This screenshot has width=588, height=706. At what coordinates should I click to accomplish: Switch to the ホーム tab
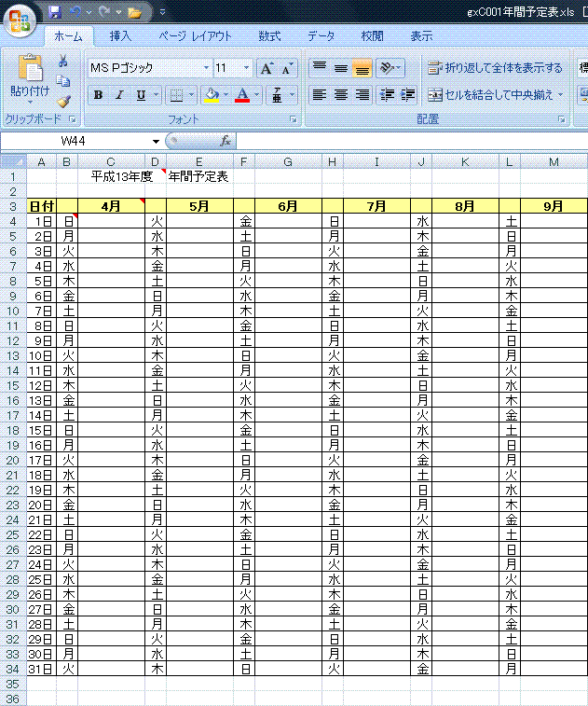(68, 36)
